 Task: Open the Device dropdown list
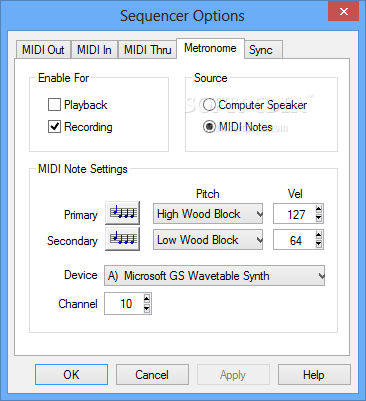coord(215,276)
